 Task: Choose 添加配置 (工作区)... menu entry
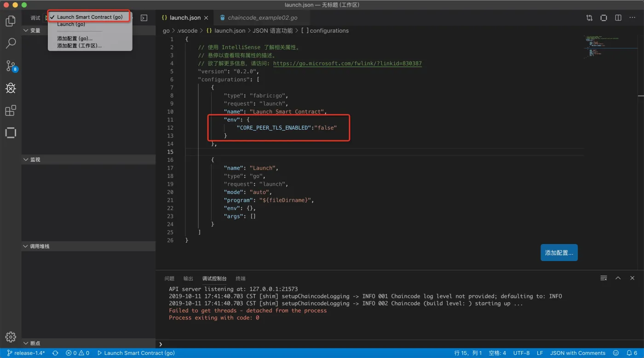79,45
